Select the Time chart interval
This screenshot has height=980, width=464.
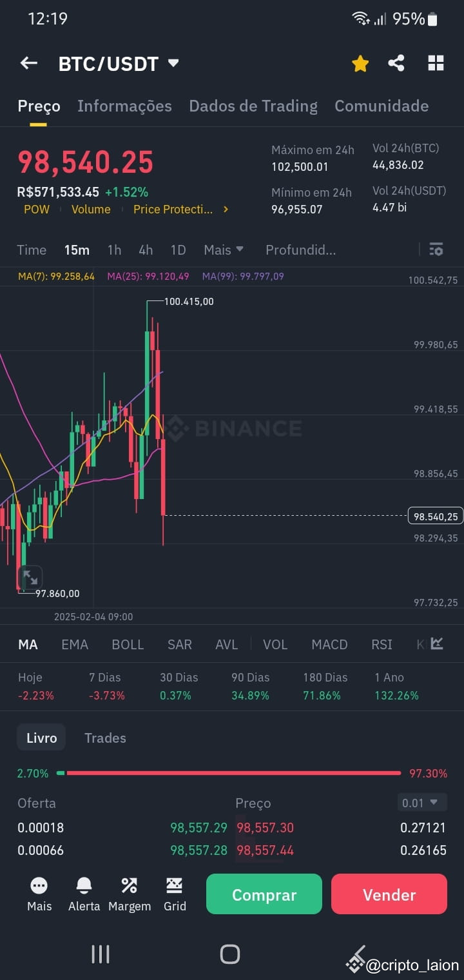click(32, 250)
